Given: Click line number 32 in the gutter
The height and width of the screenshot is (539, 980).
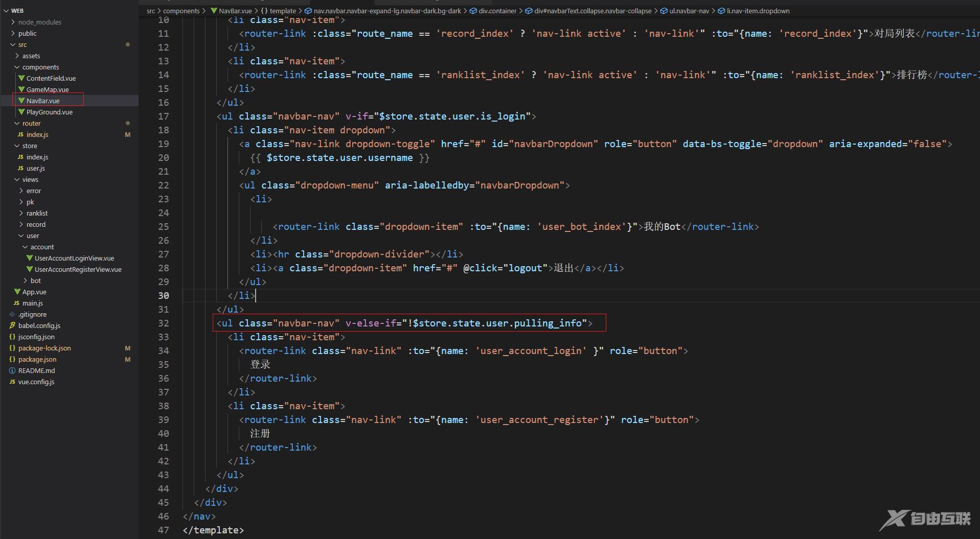Looking at the screenshot, I should tap(163, 323).
